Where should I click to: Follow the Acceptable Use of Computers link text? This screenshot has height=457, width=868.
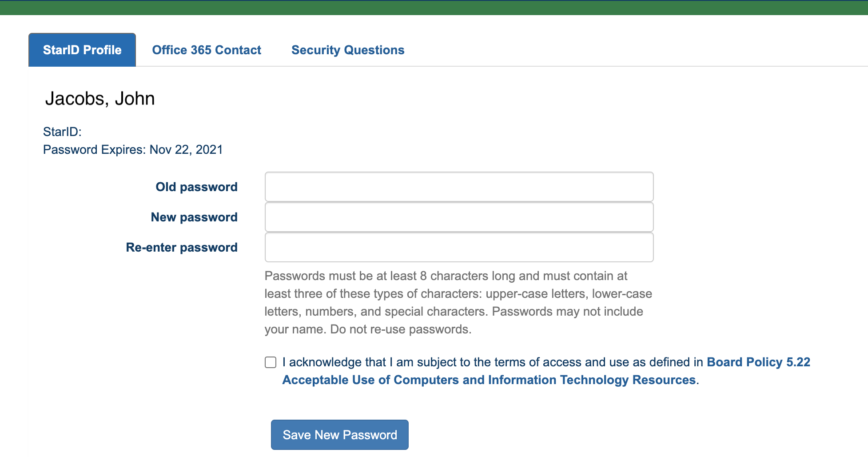tap(489, 380)
